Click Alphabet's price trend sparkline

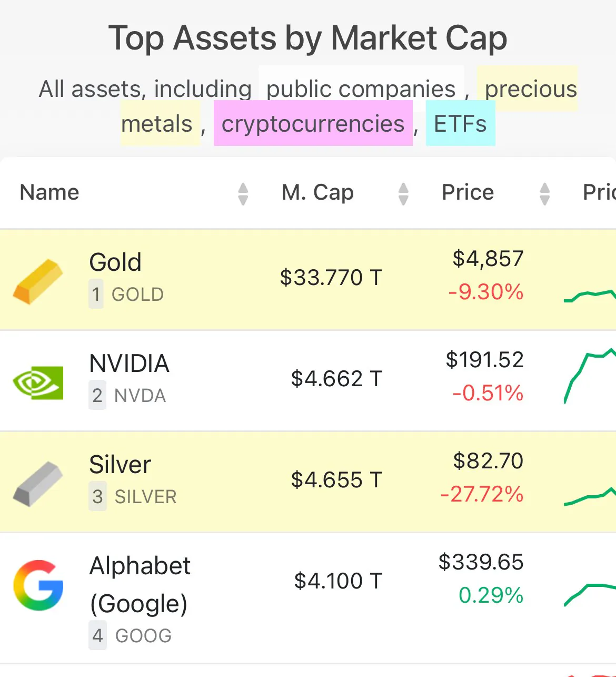pos(590,593)
